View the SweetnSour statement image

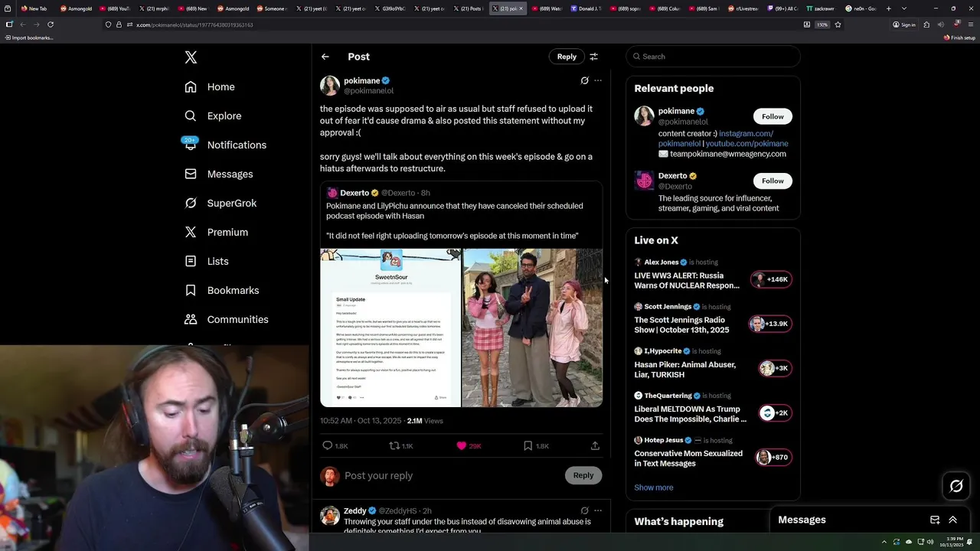[x=390, y=328]
